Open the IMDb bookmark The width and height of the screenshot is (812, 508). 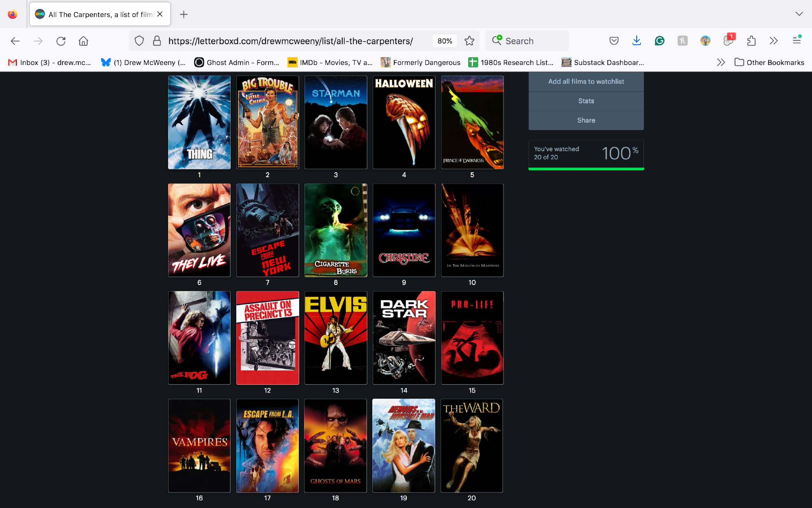[x=330, y=63]
